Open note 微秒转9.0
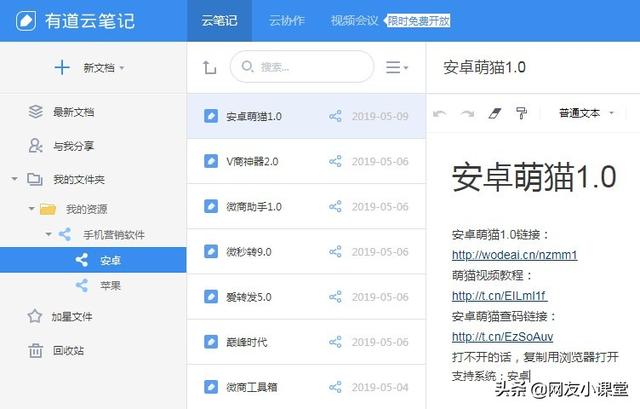 tap(307, 252)
